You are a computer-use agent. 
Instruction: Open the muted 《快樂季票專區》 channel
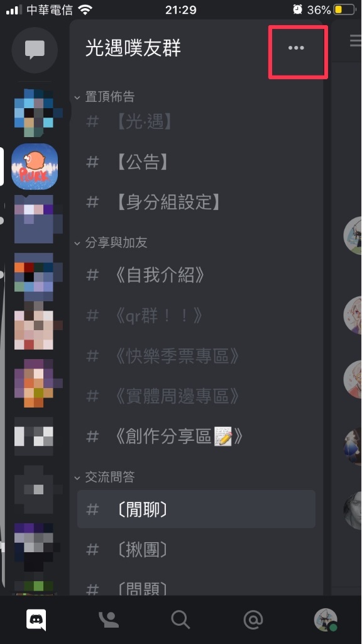pos(196,356)
